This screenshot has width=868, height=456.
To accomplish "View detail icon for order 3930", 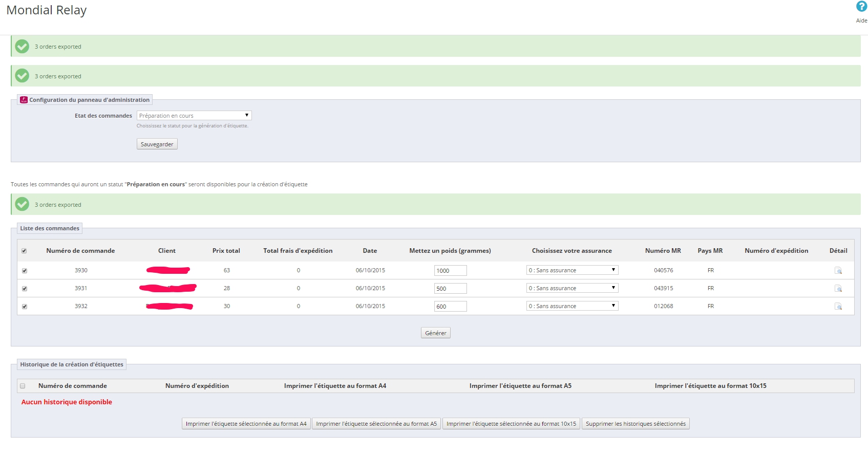I will tap(838, 270).
